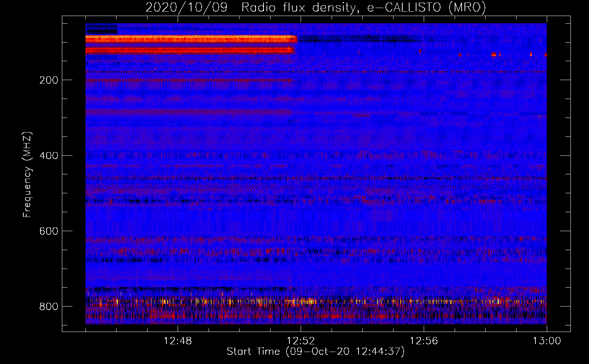Click the 800 frequency tick label
Viewport: 589px width, 364px height.
(x=48, y=306)
